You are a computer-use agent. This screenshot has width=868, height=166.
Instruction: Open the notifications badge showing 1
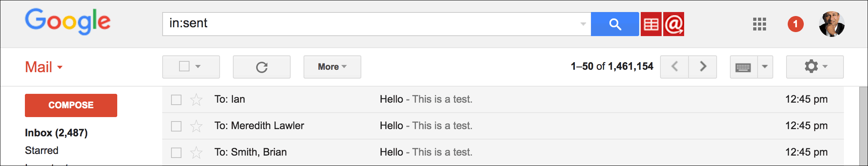tap(795, 24)
